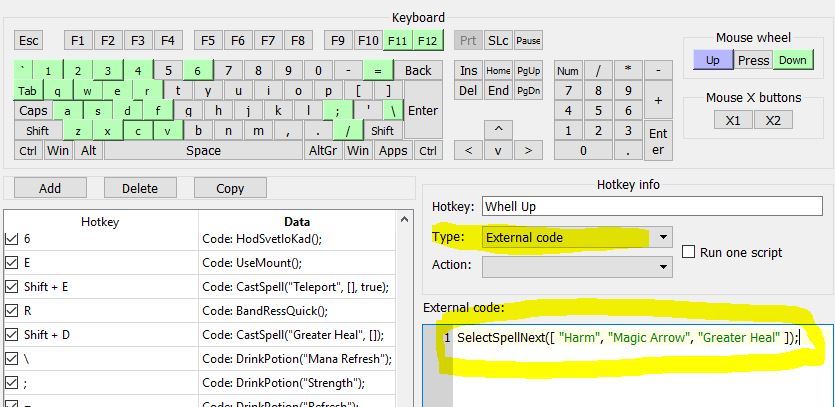Toggle the Run one script checkbox
This screenshot has height=407, width=835.
click(688, 252)
